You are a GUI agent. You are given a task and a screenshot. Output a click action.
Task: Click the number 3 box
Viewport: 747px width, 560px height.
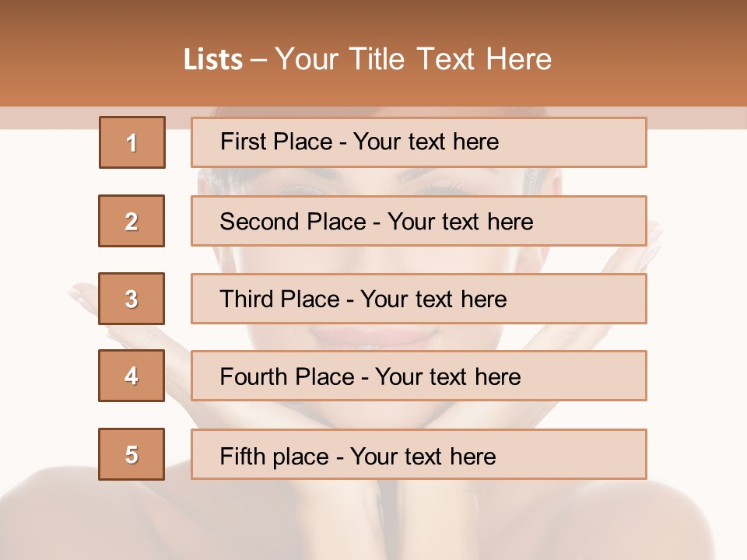132,299
